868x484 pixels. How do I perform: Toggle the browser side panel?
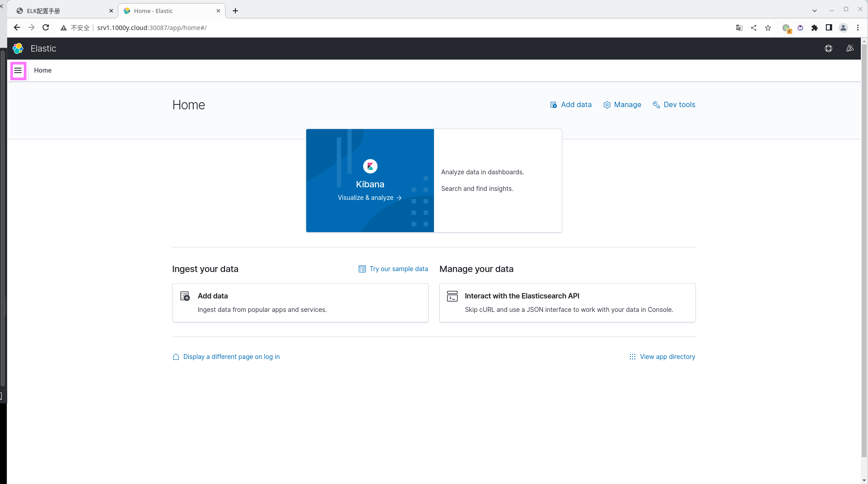tap(829, 28)
